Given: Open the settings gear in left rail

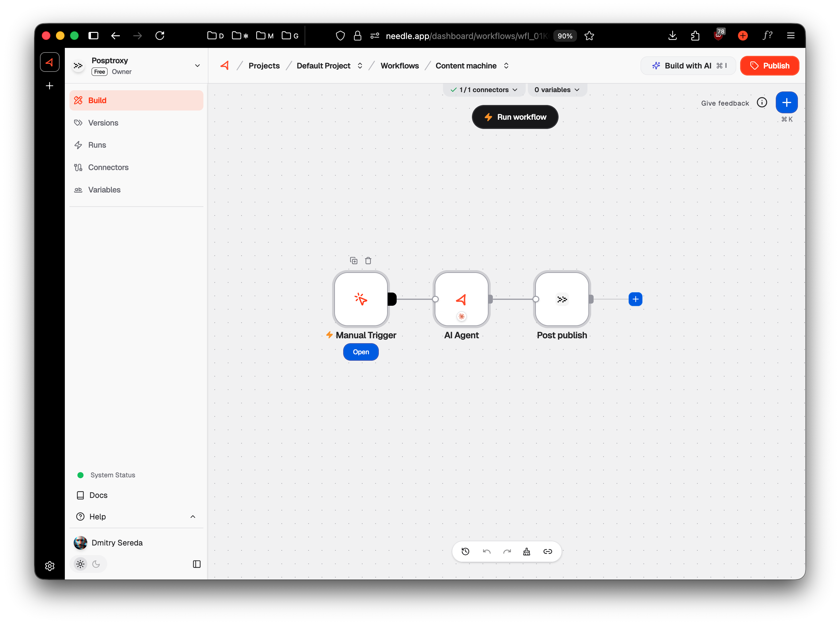Looking at the screenshot, I should click(49, 566).
